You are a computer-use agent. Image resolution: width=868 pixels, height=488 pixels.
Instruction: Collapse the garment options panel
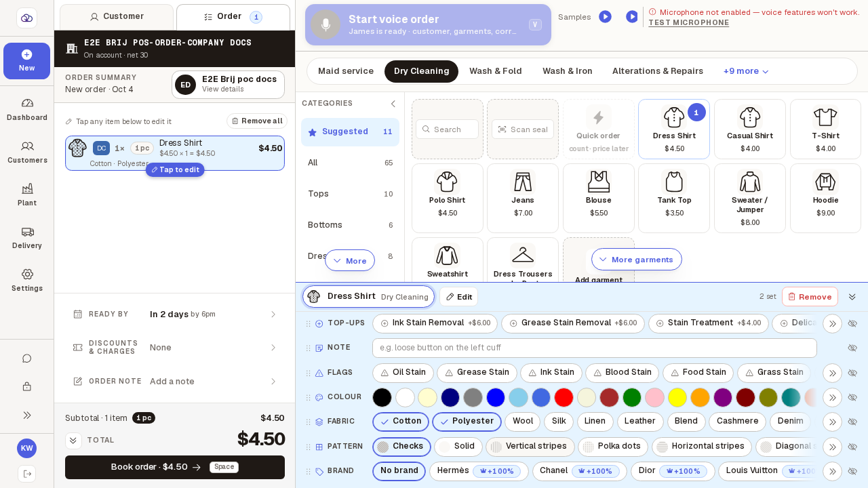coord(852,297)
